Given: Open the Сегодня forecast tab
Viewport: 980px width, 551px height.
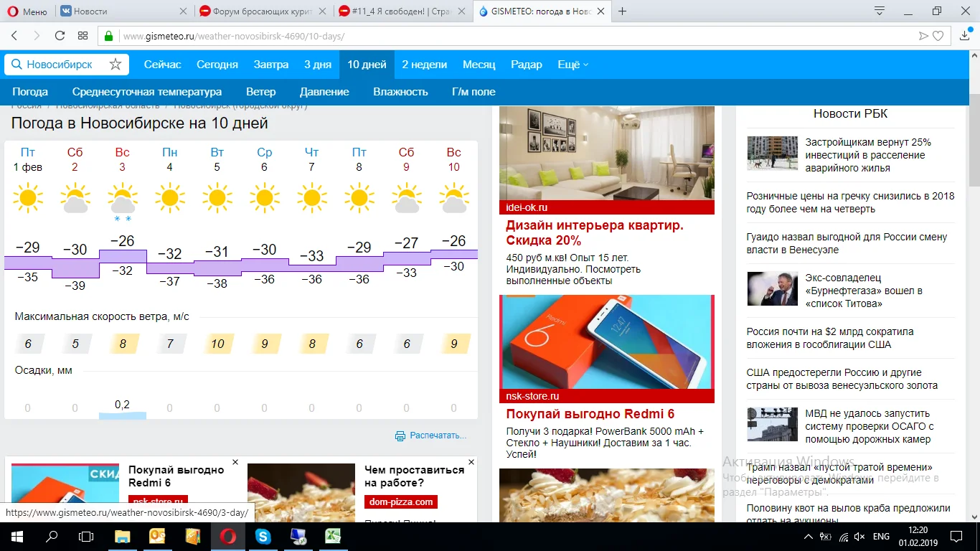Looking at the screenshot, I should coord(217,65).
